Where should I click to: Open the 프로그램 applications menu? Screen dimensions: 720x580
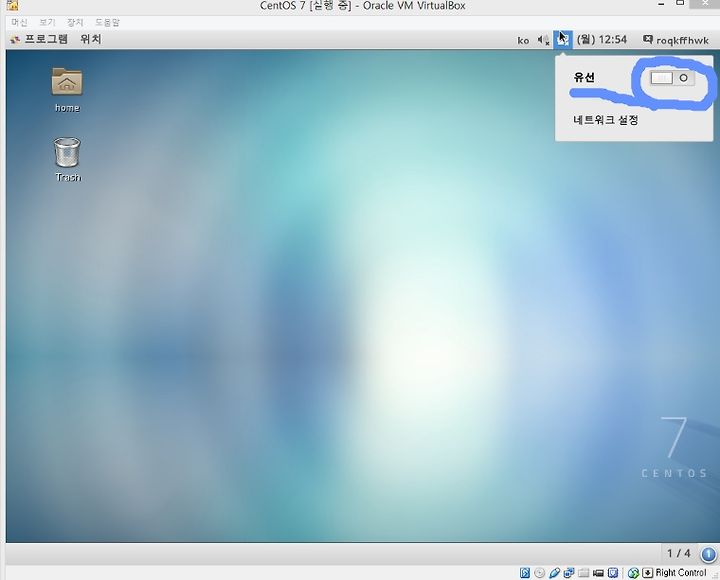[46, 39]
